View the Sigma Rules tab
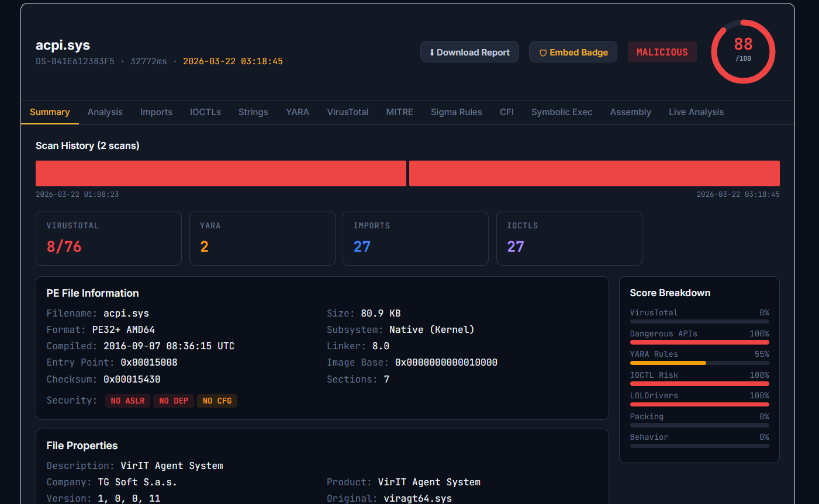Screen dimensions: 819x504 (x=457, y=112)
